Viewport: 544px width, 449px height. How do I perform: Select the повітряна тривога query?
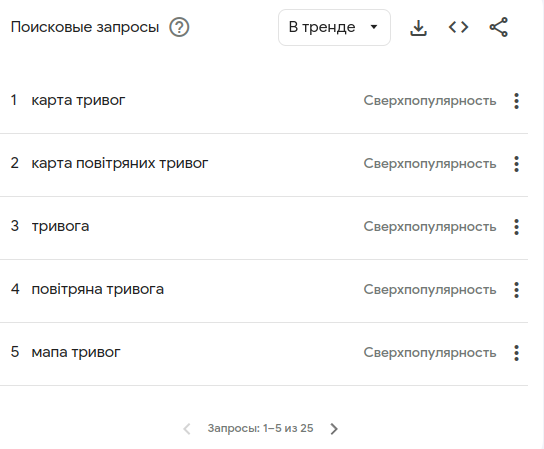[x=97, y=289]
